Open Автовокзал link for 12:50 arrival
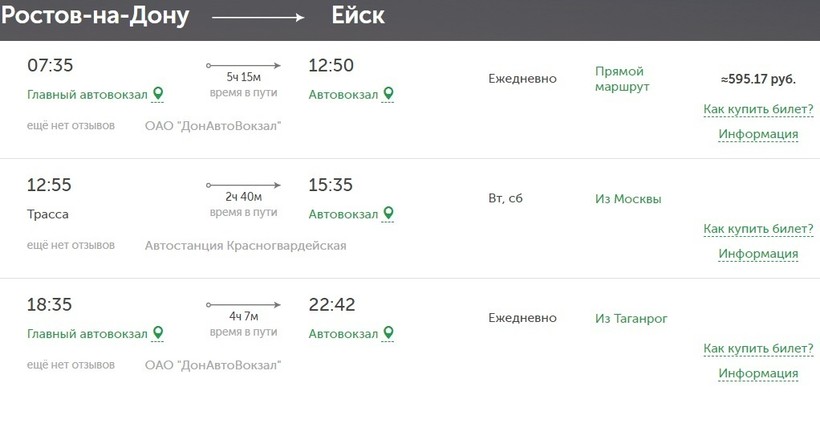Image resolution: width=820 pixels, height=436 pixels. point(343,94)
